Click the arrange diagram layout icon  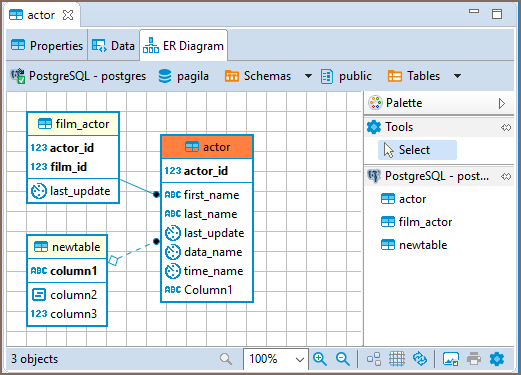(374, 359)
